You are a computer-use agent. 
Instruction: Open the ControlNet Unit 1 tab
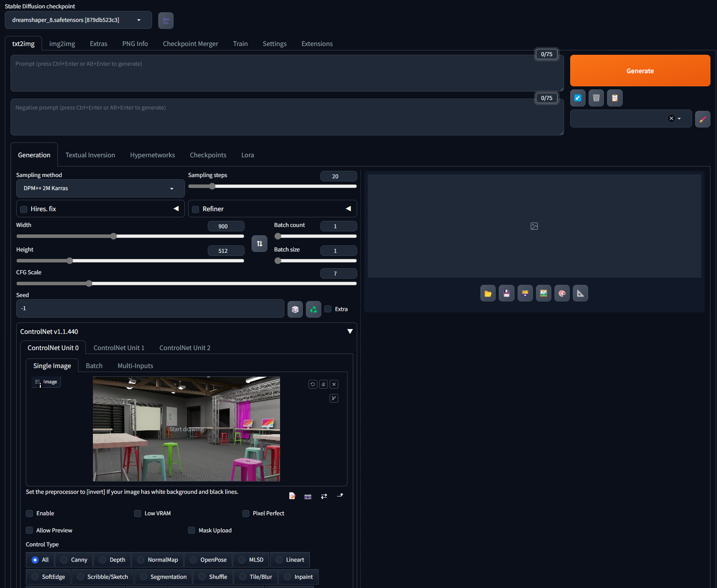coord(119,348)
